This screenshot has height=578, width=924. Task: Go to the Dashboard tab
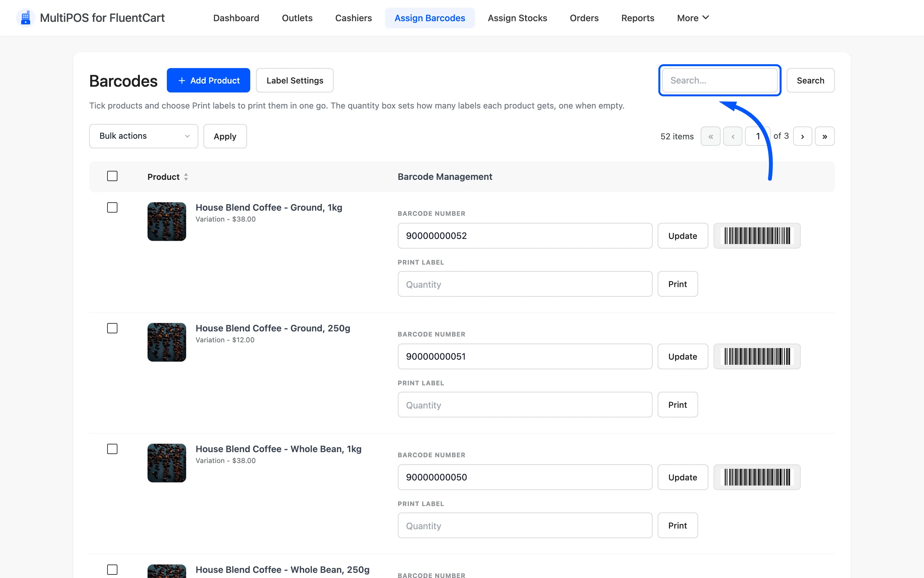(x=236, y=18)
